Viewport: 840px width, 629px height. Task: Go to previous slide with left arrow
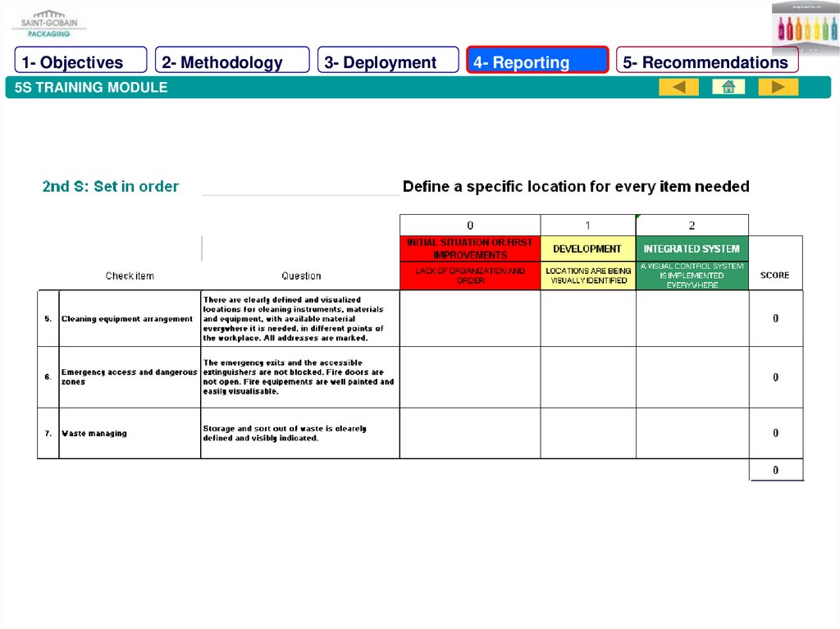pos(678,87)
